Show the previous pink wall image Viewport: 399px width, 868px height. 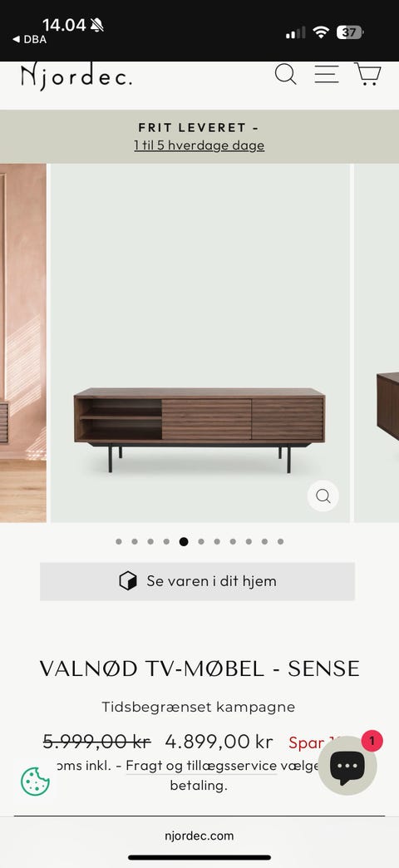click(x=23, y=343)
